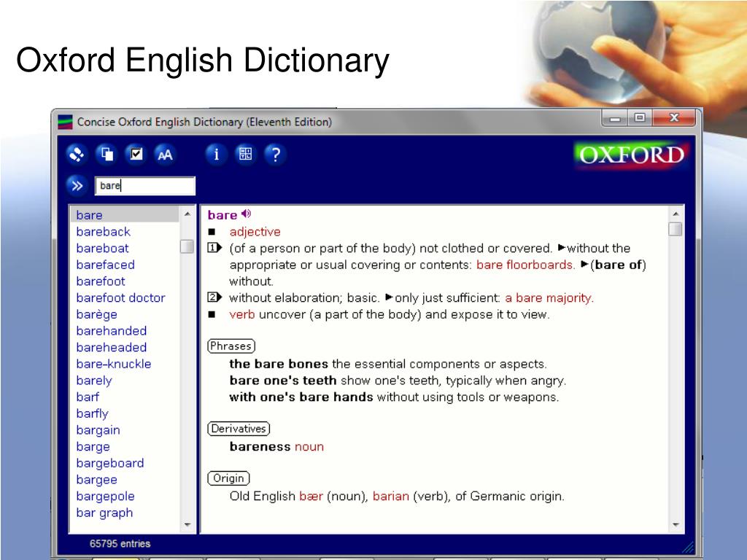Open the checkmark options icon
This screenshot has width=747, height=560.
pyautogui.click(x=136, y=155)
